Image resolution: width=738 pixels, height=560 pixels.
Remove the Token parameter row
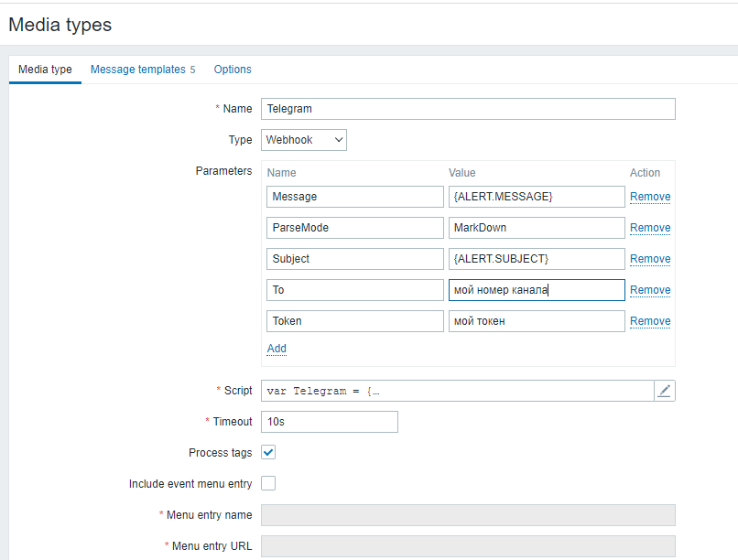[x=650, y=321]
